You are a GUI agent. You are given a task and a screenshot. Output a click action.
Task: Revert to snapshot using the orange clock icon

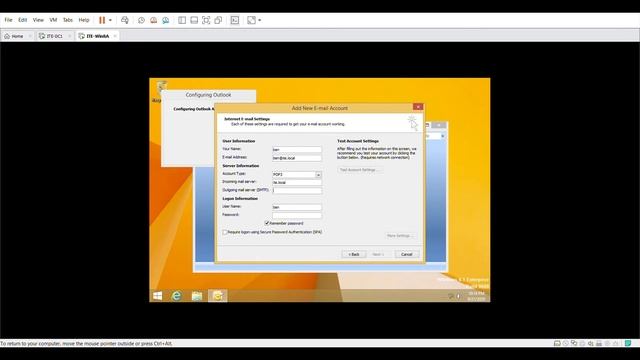point(153,20)
